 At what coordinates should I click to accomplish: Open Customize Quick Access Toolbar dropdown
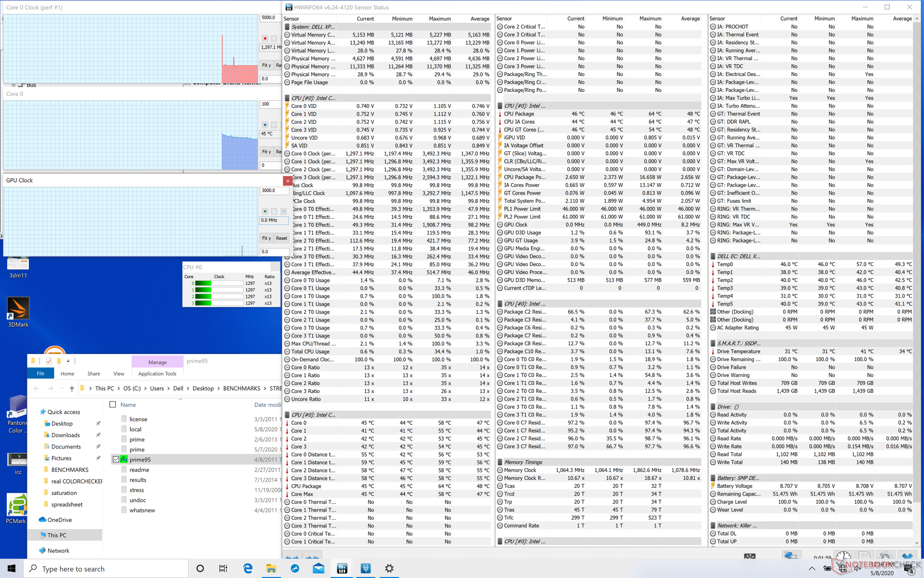[x=68, y=361]
